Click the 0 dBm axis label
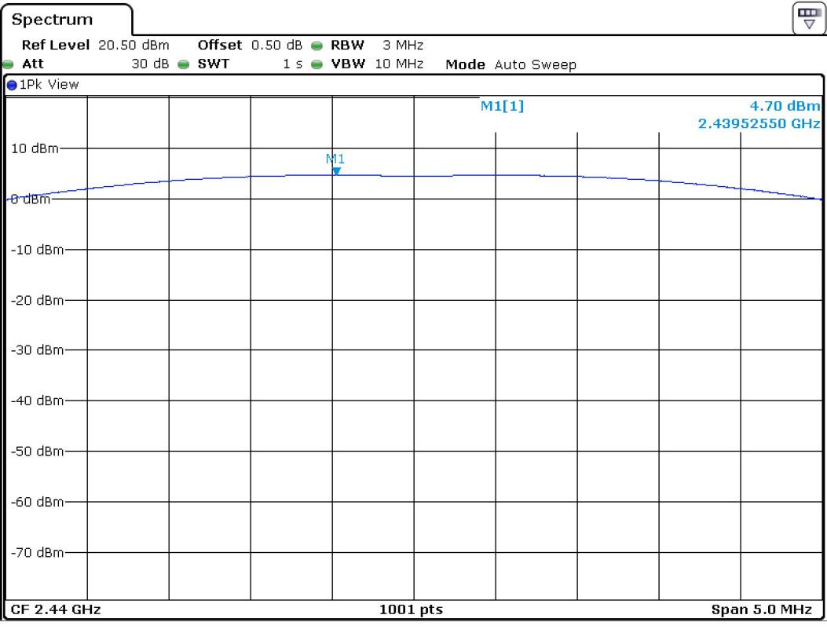The image size is (827, 644). click(30, 199)
